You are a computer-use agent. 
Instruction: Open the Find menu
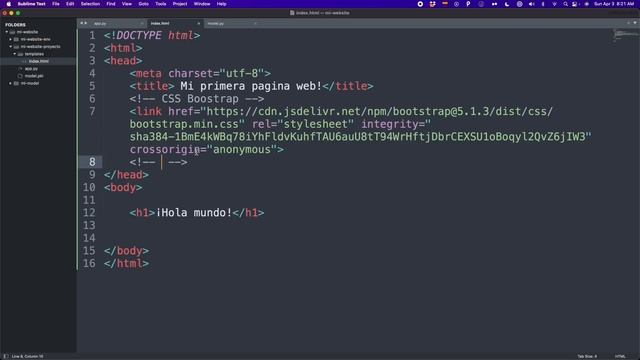[111, 4]
